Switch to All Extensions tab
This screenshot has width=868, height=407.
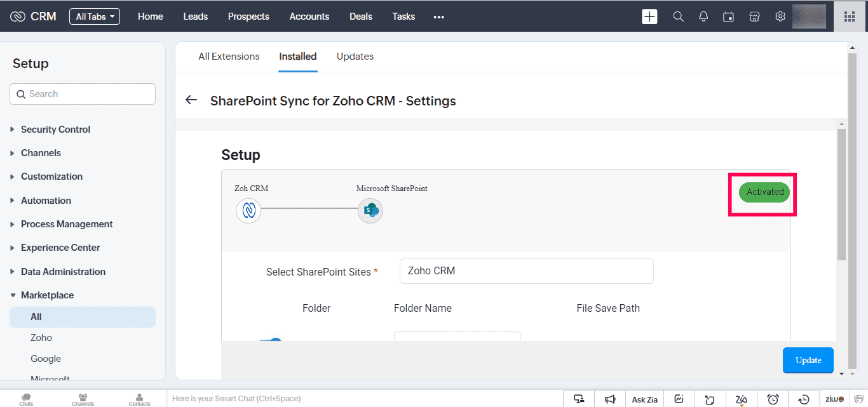pyautogui.click(x=229, y=57)
